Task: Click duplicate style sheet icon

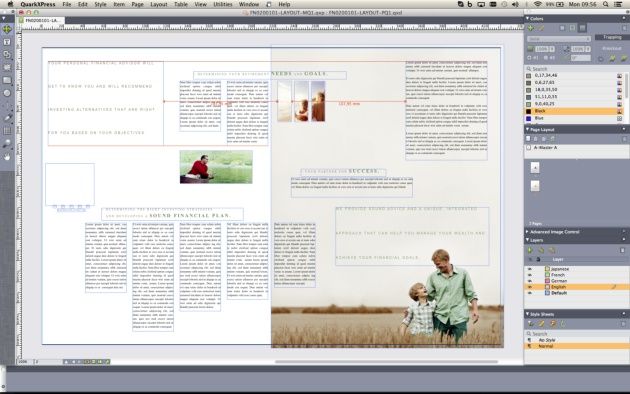Action: (x=553, y=324)
